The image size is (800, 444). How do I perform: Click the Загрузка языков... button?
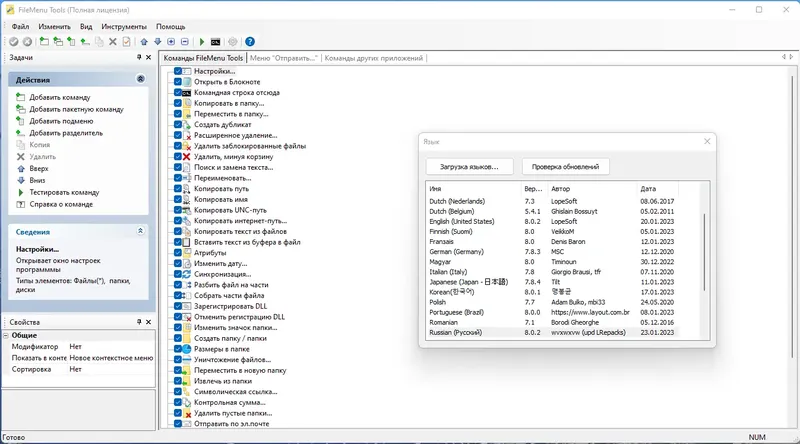(x=469, y=167)
